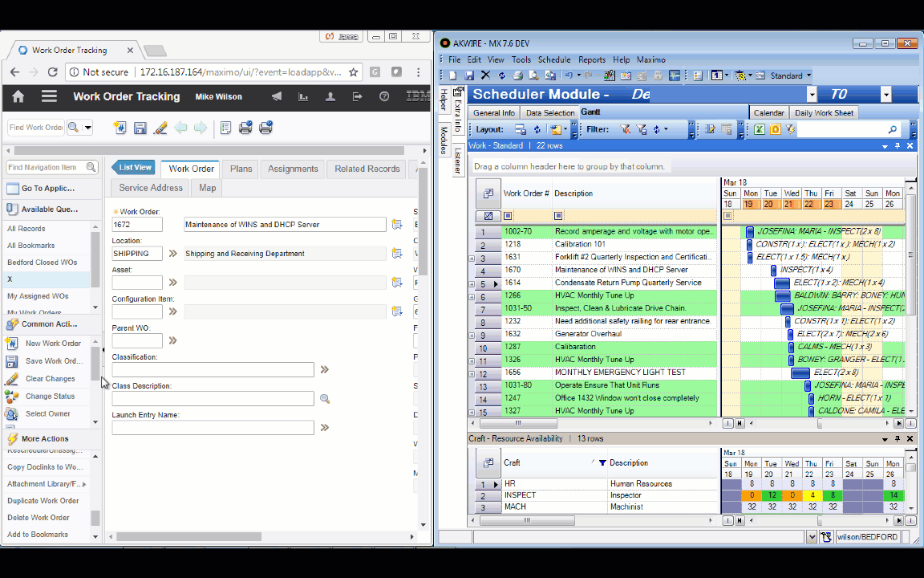Open reports bar chart icon in Maximo header

pyautogui.click(x=303, y=96)
